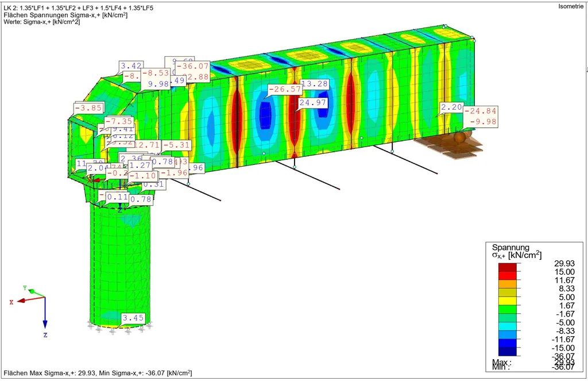Click the dark blue legend swatch near -36.07
588x381 pixels.
508,352
